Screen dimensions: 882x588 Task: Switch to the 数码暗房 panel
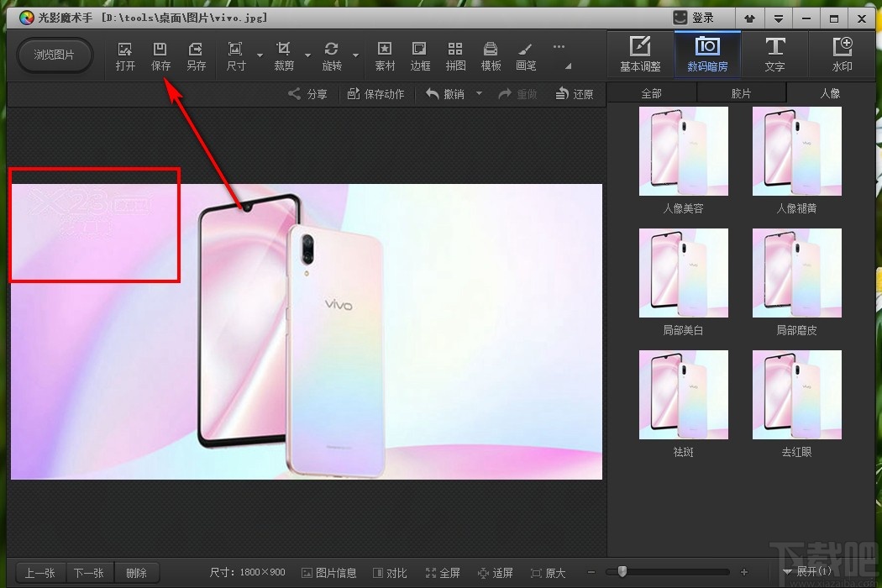coord(707,54)
